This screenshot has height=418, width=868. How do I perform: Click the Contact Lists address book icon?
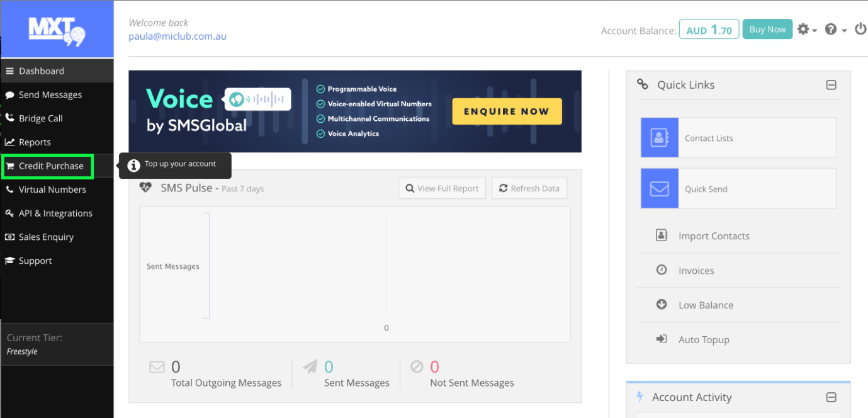pyautogui.click(x=659, y=138)
